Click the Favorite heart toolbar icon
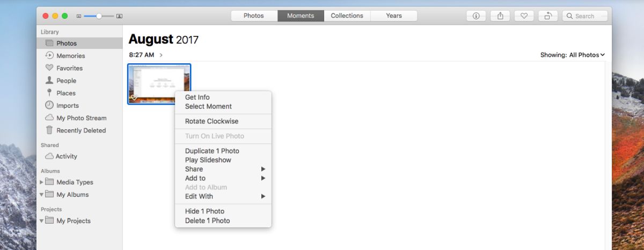Viewport: 644px width, 250px height. coord(524,16)
